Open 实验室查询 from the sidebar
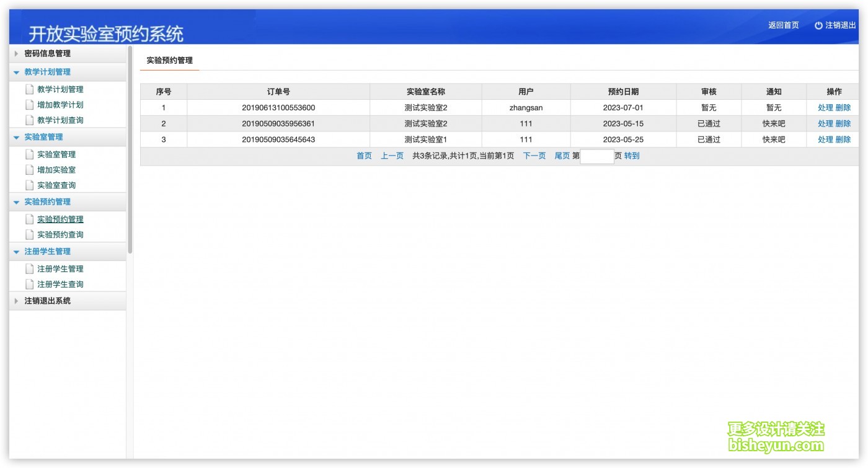The height and width of the screenshot is (468, 868). click(x=60, y=185)
